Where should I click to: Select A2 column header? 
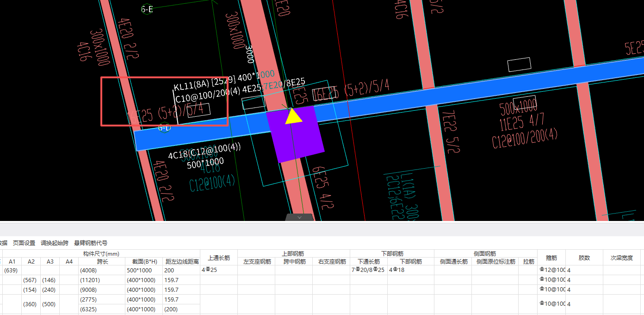point(31,262)
